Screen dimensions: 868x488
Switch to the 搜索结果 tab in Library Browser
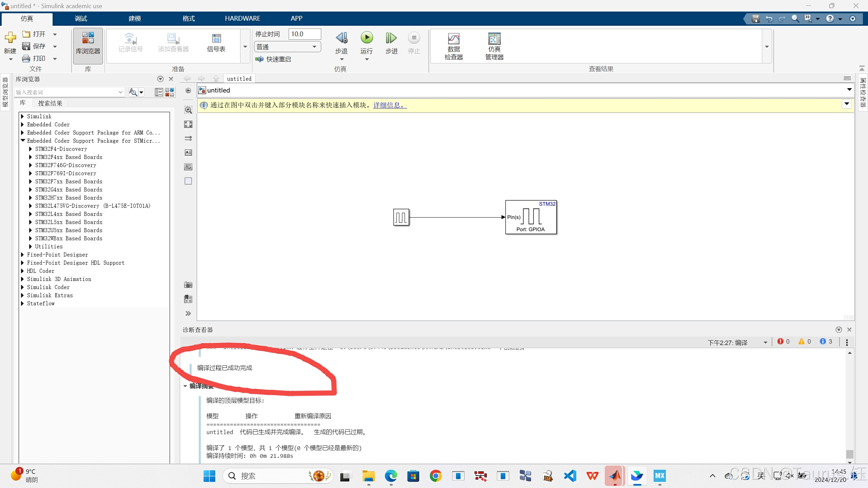[x=50, y=103]
